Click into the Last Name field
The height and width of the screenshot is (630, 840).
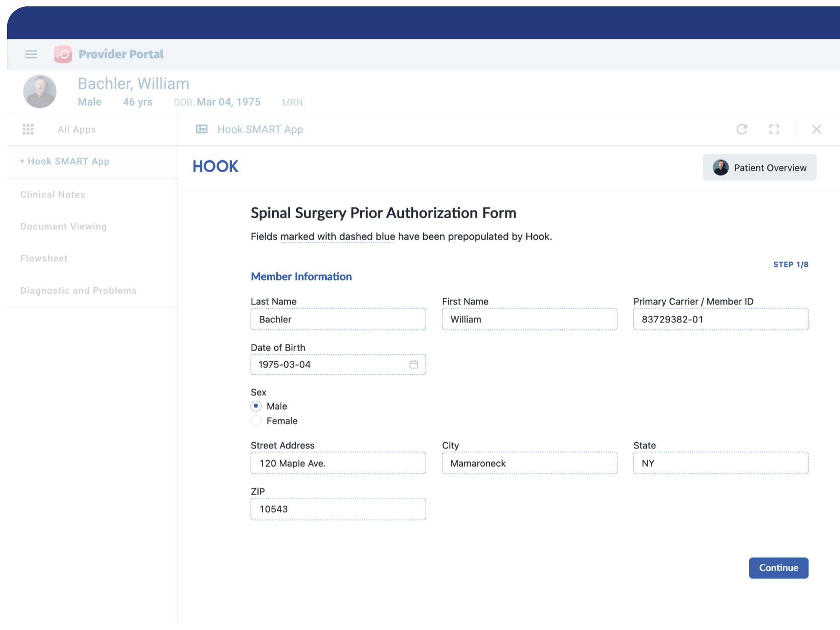(338, 320)
